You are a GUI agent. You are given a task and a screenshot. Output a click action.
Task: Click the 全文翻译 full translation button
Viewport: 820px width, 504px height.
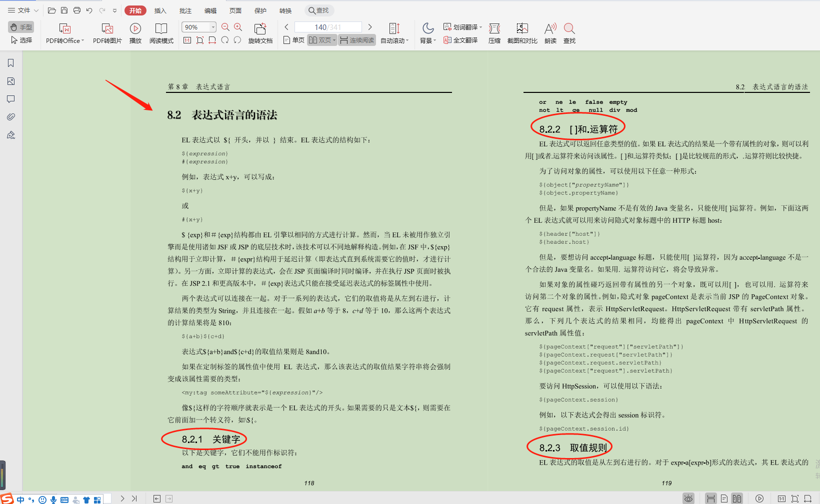(x=460, y=40)
